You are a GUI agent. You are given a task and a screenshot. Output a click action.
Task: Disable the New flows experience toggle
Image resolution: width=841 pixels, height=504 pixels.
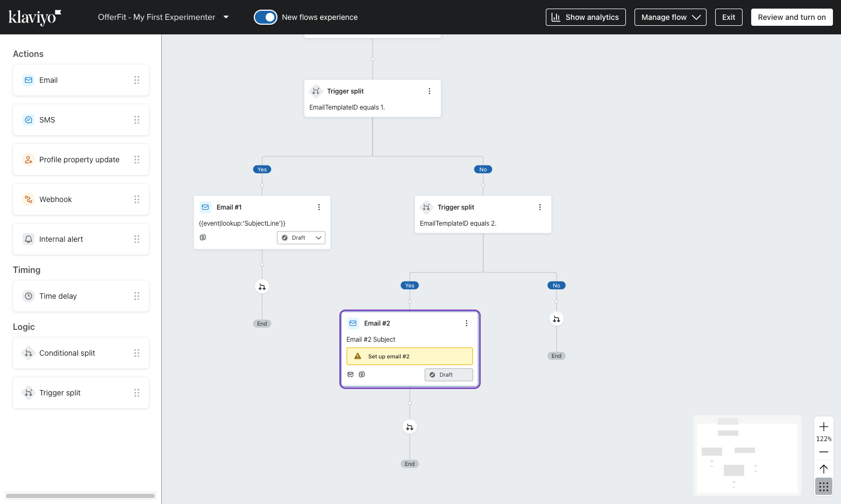click(266, 17)
